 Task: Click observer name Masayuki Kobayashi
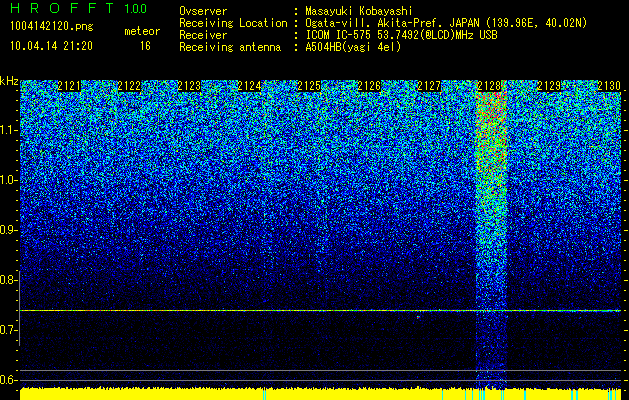[x=359, y=11]
